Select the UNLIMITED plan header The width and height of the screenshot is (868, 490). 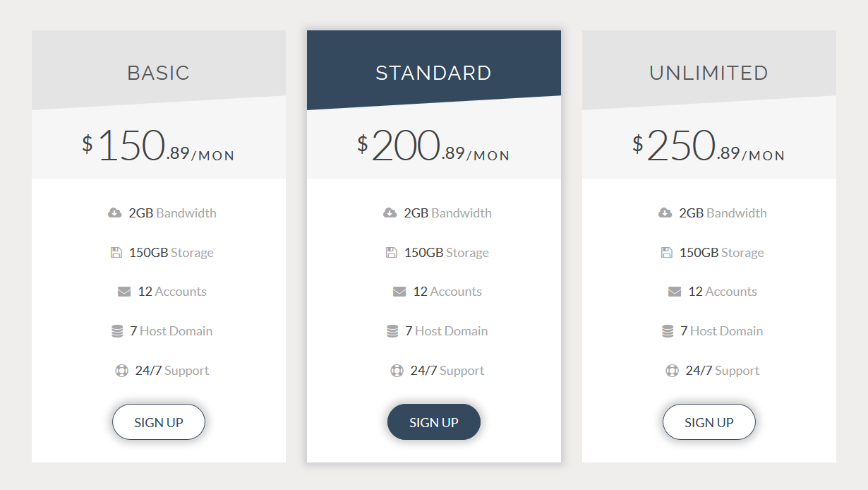click(x=709, y=73)
